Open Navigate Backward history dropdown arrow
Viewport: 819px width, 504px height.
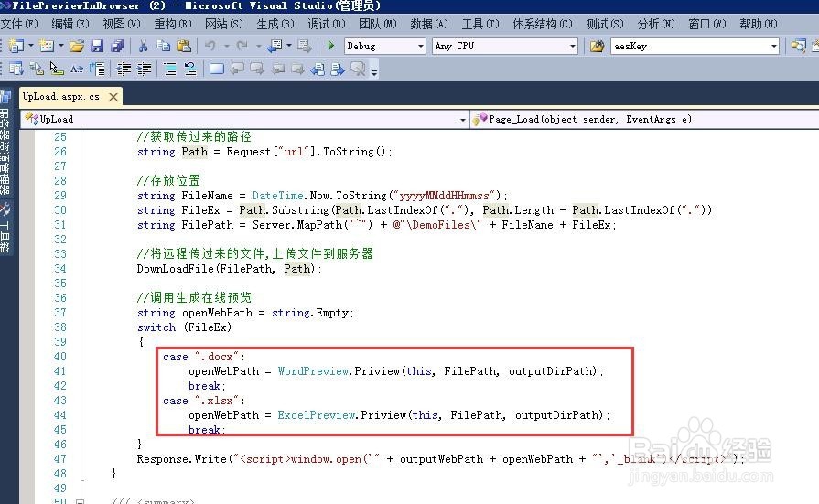click(x=289, y=46)
